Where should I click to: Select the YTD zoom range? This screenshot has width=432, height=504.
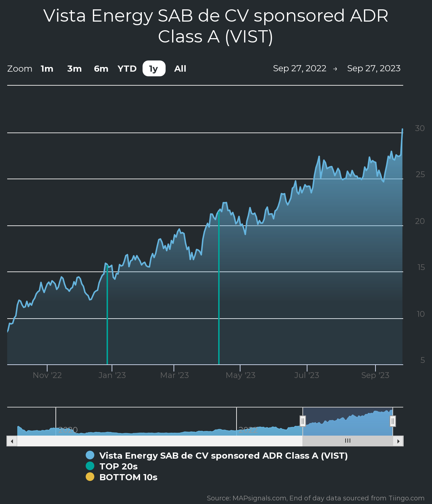pyautogui.click(x=127, y=69)
